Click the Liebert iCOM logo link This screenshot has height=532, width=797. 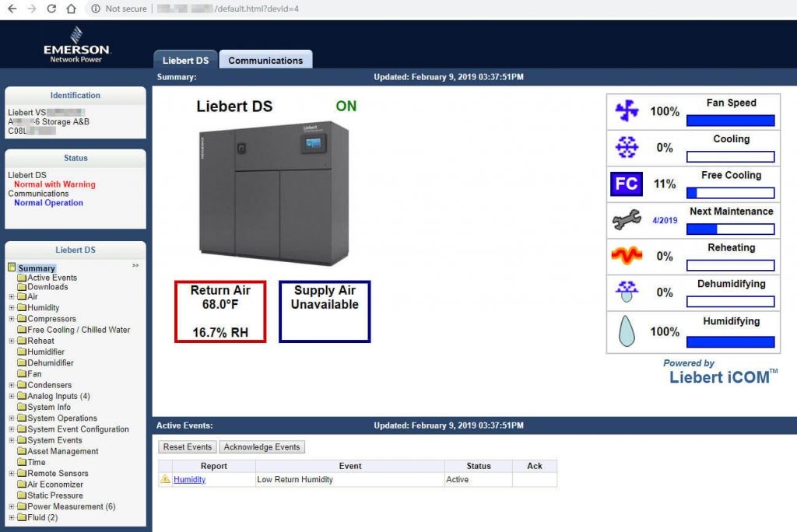722,376
